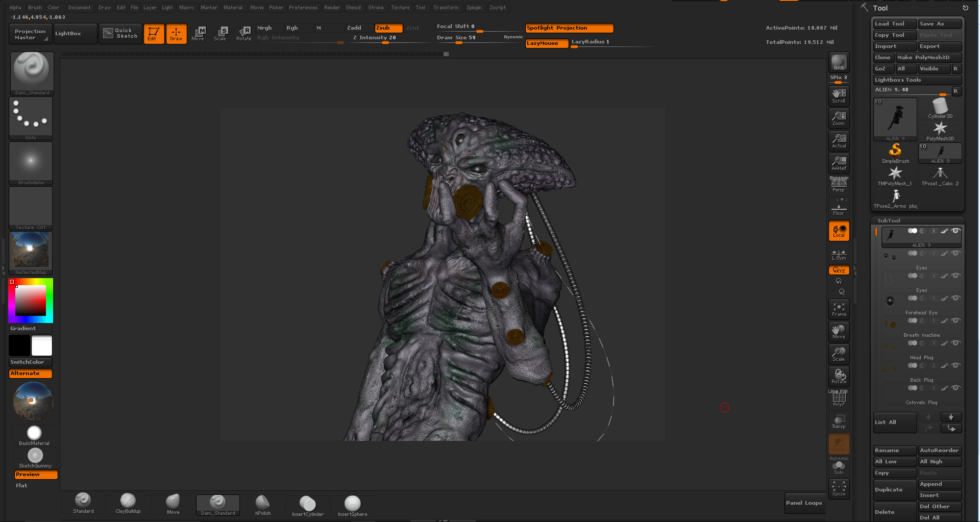The width and height of the screenshot is (980, 522).
Task: Click the Move canvas icon on right shelf
Action: pos(839,332)
